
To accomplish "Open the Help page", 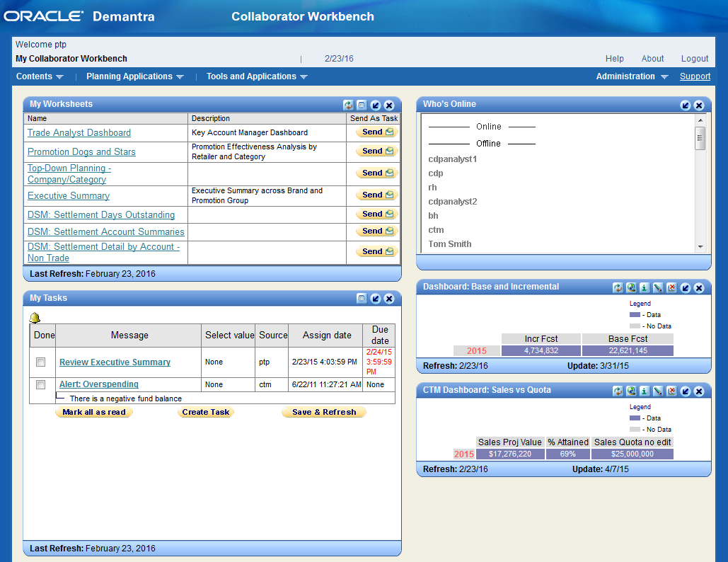I will [614, 59].
